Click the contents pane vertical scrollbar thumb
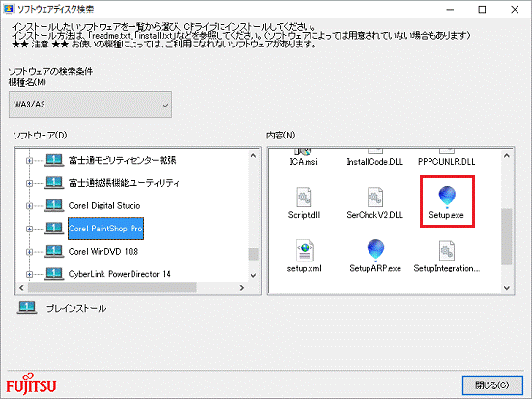 pos(507,236)
